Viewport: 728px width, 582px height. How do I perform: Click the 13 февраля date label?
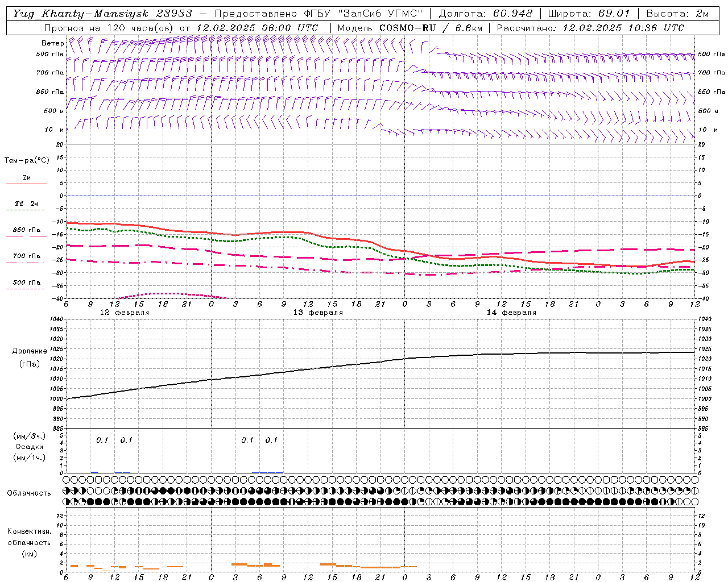tap(318, 313)
